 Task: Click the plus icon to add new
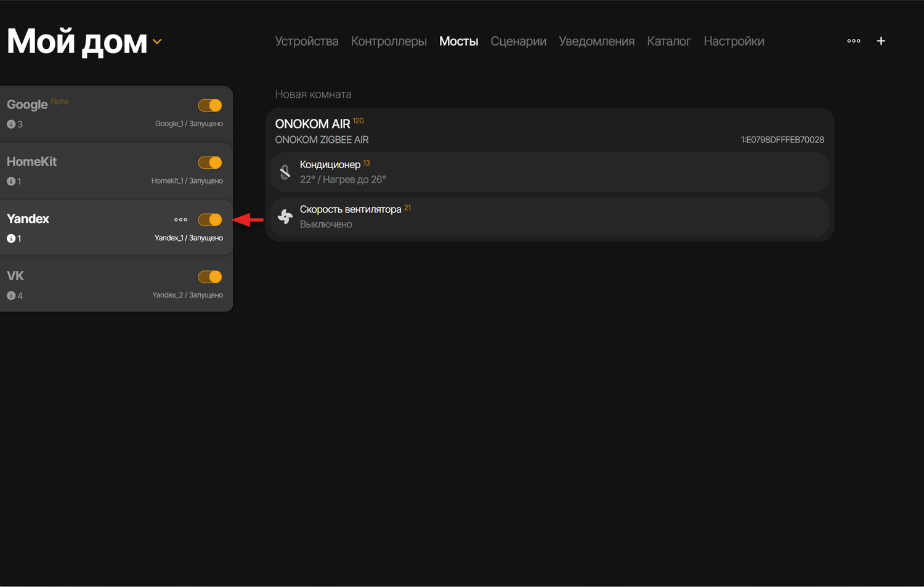tap(881, 41)
